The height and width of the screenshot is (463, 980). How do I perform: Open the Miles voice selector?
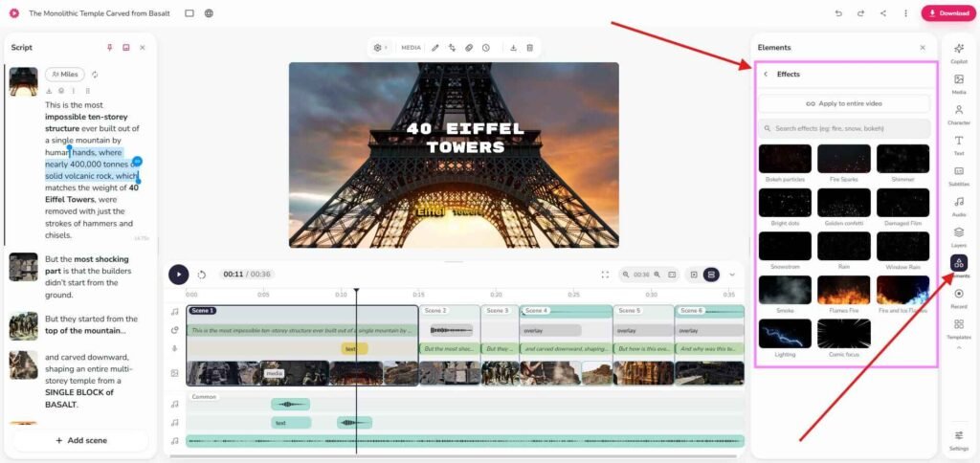(65, 75)
